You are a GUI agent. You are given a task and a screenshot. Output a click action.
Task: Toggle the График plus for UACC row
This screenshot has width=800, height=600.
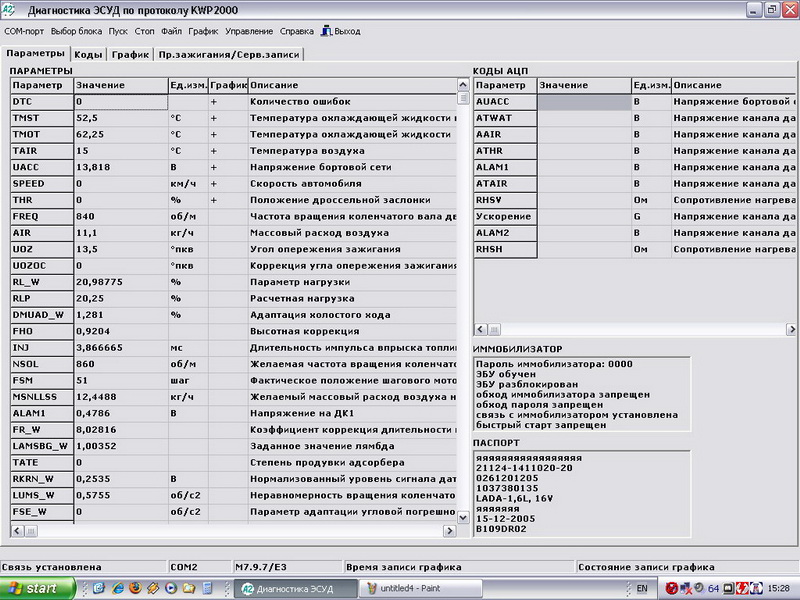[x=214, y=167]
